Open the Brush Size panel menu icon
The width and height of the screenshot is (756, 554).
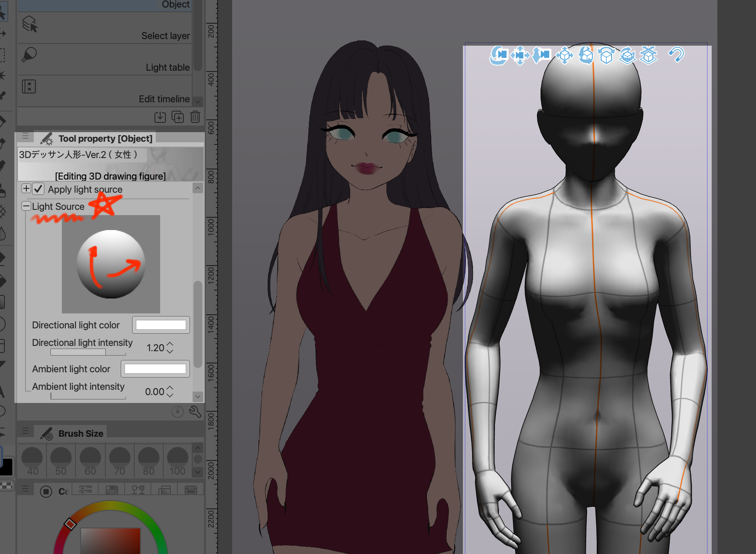point(25,431)
